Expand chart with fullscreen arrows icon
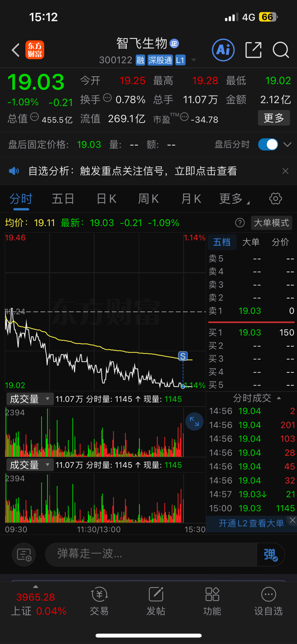Image resolution: width=297 pixels, height=644 pixels. [x=194, y=422]
